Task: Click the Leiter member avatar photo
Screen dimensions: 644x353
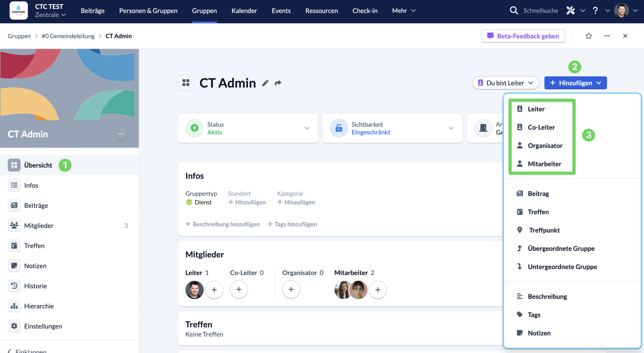Action: click(x=194, y=290)
